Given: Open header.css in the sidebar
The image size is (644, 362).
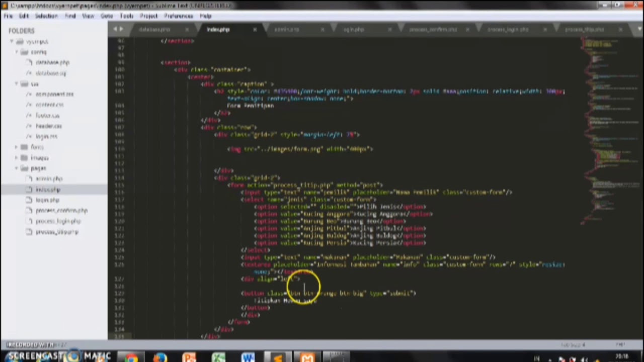Looking at the screenshot, I should pyautogui.click(x=49, y=126).
